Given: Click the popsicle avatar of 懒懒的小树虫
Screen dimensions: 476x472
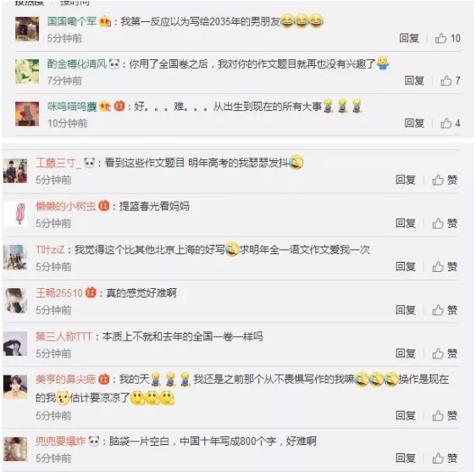Looking at the screenshot, I should click(15, 214).
